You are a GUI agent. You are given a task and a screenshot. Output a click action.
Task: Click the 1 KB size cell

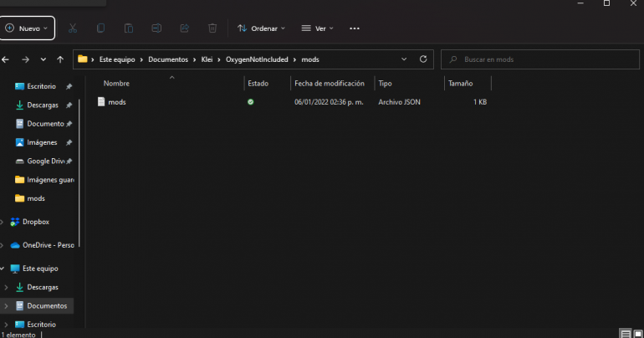tap(480, 102)
